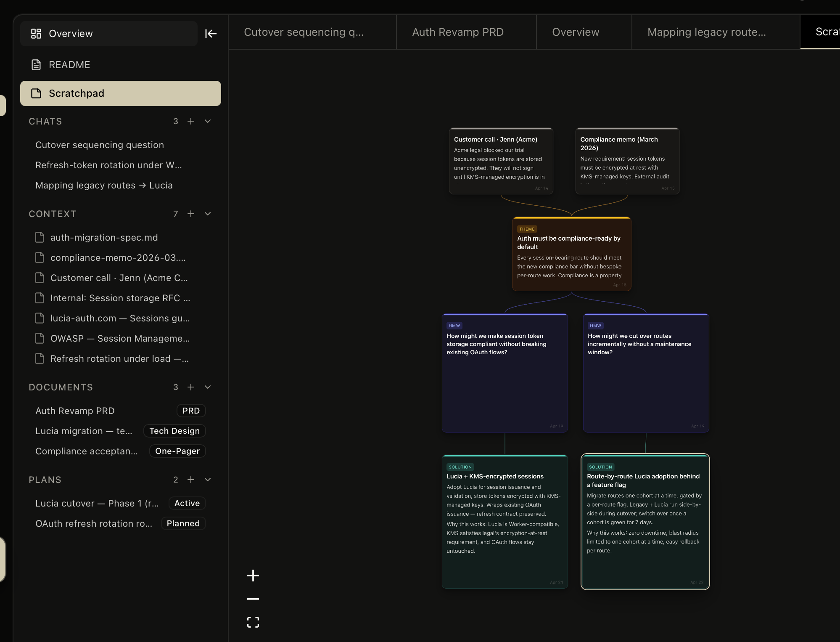Open the Compliance acceptance One-Pager
Screen dimensions: 840x642
click(x=86, y=451)
